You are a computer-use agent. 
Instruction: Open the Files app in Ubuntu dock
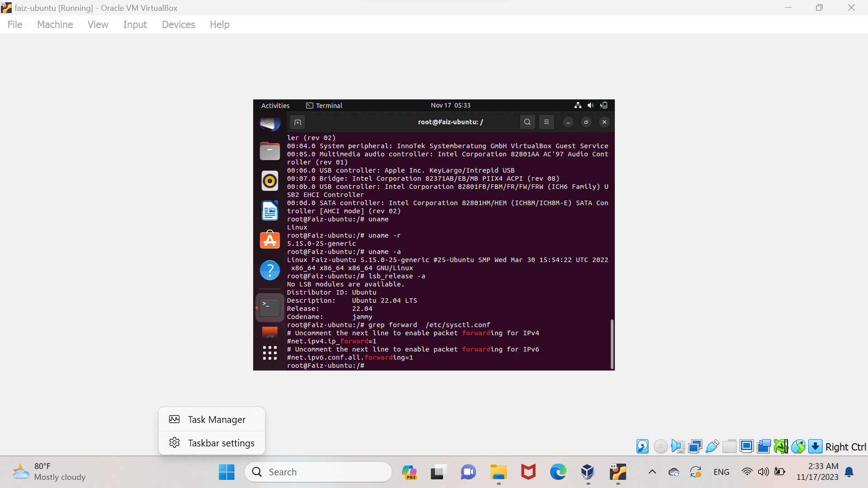point(270,151)
